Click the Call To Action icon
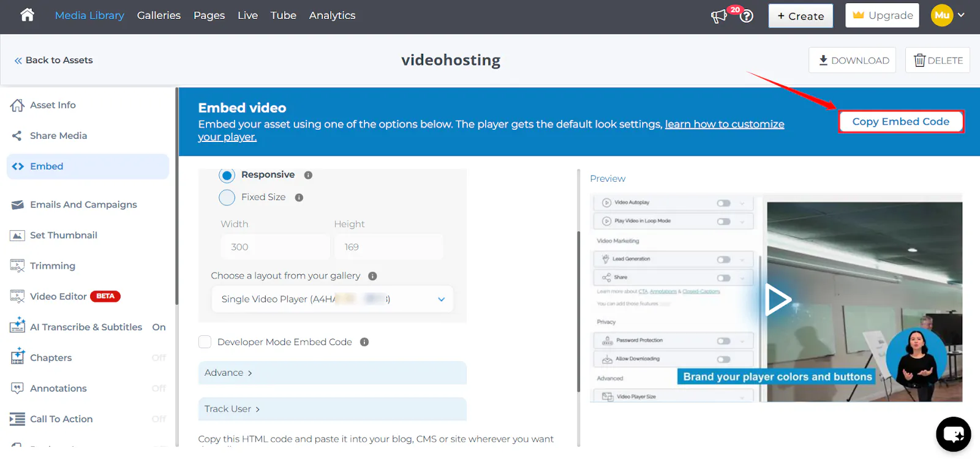 point(17,419)
